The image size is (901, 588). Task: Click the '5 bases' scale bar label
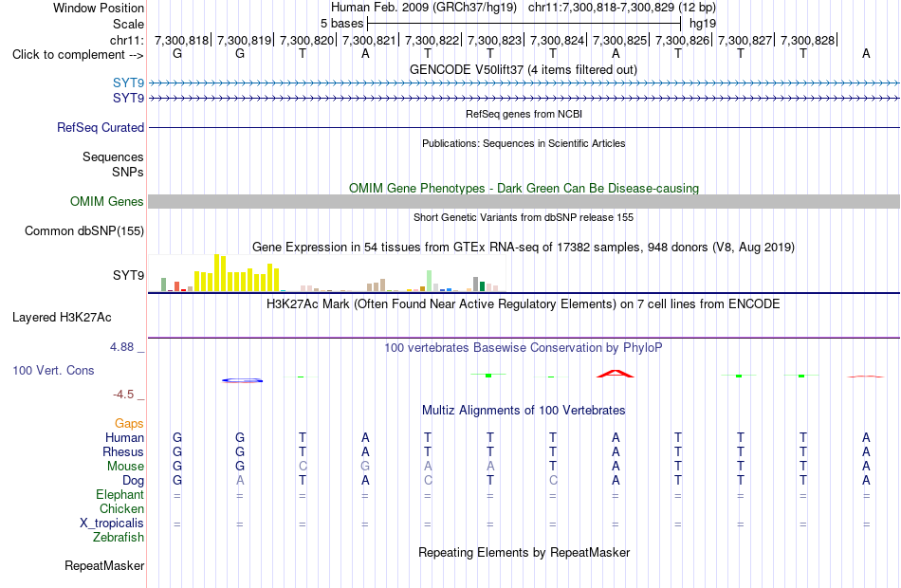pos(341,24)
